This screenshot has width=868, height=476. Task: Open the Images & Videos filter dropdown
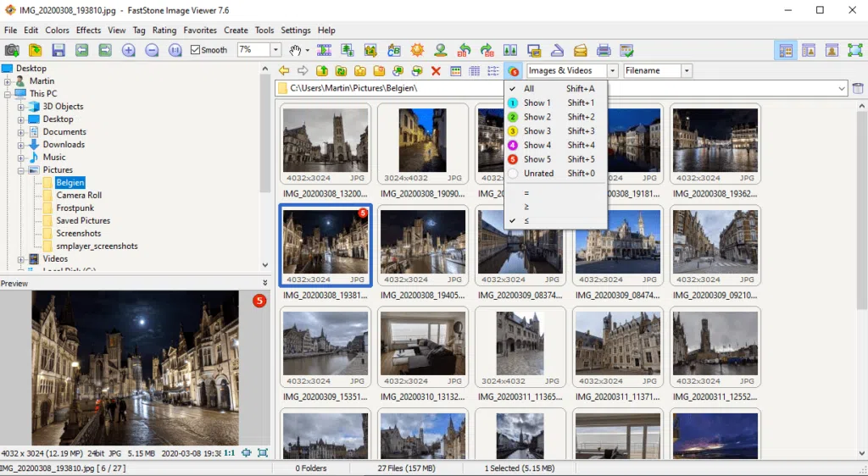point(613,71)
